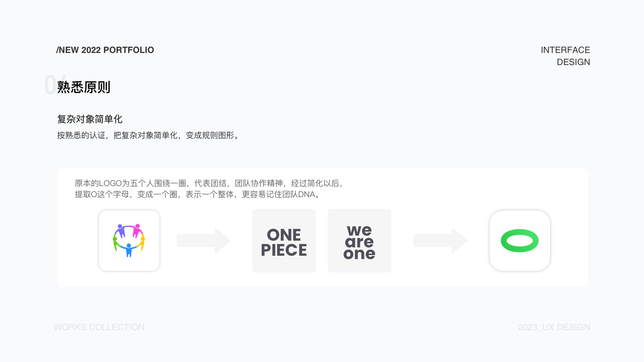Select the 'we are one' text tile
Viewport: 644px width, 362px height.
[360, 241]
